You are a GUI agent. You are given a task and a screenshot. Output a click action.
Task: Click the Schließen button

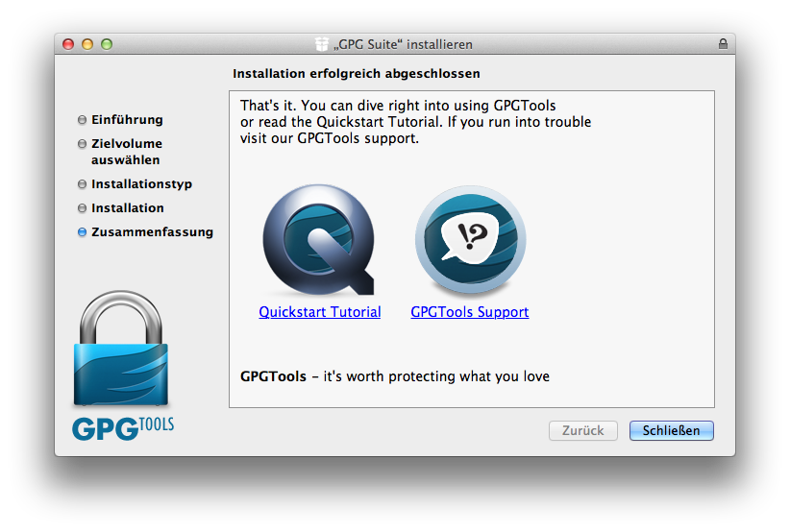(x=671, y=431)
